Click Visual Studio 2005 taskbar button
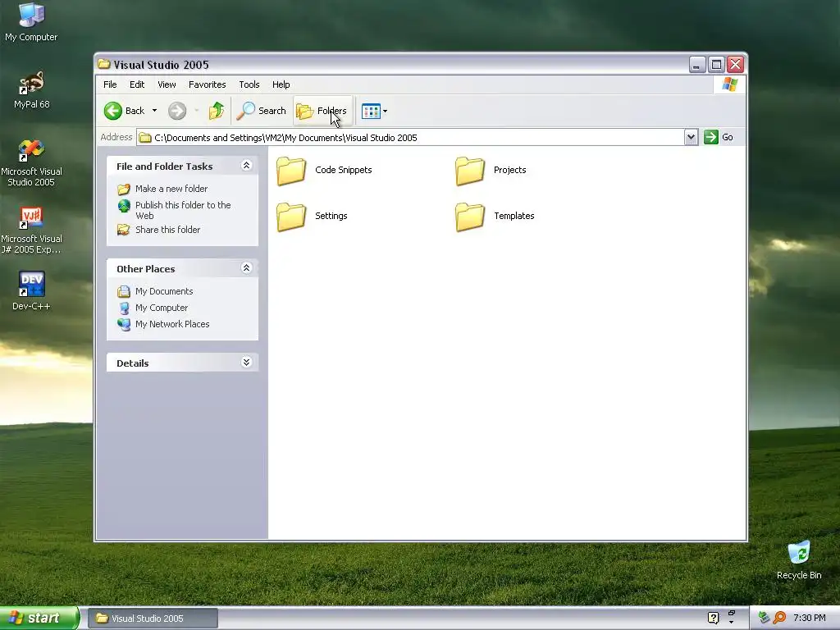840x630 pixels. click(152, 619)
